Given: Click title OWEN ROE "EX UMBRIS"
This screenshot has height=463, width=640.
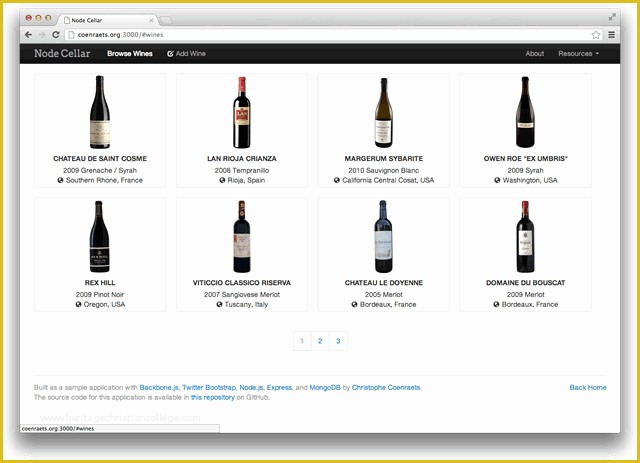Looking at the screenshot, I should point(526,158).
